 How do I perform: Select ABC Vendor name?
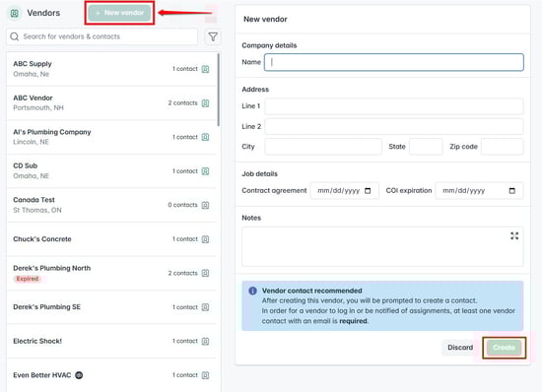pos(33,98)
